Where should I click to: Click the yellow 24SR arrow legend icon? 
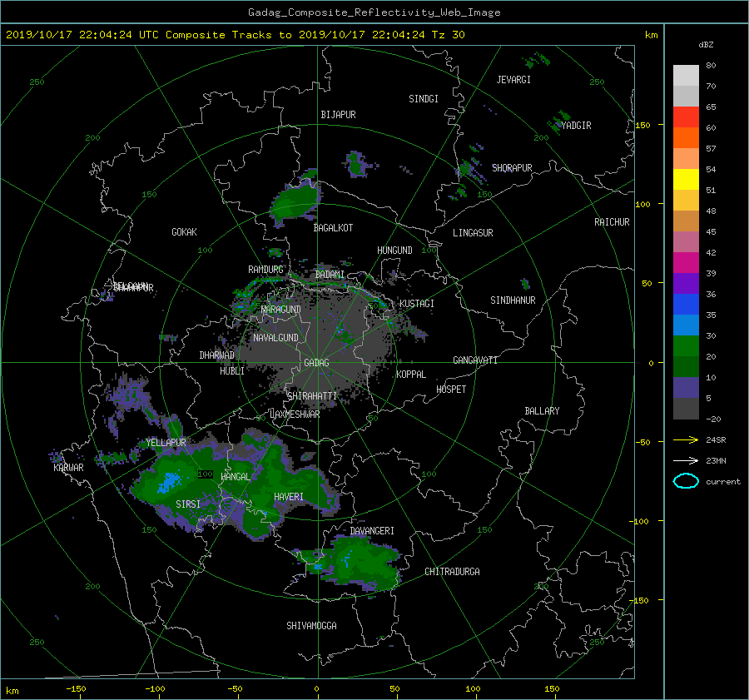click(x=686, y=439)
